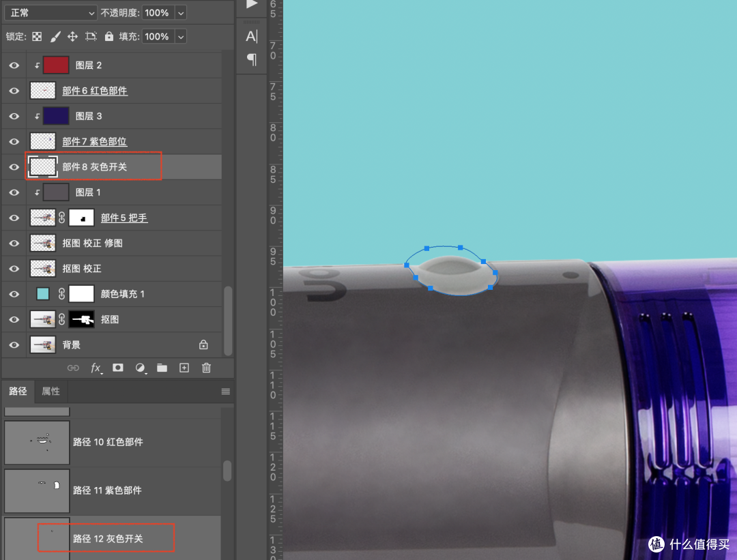Click 填充 100% value field
Viewport: 737px width, 560px height.
(x=158, y=37)
